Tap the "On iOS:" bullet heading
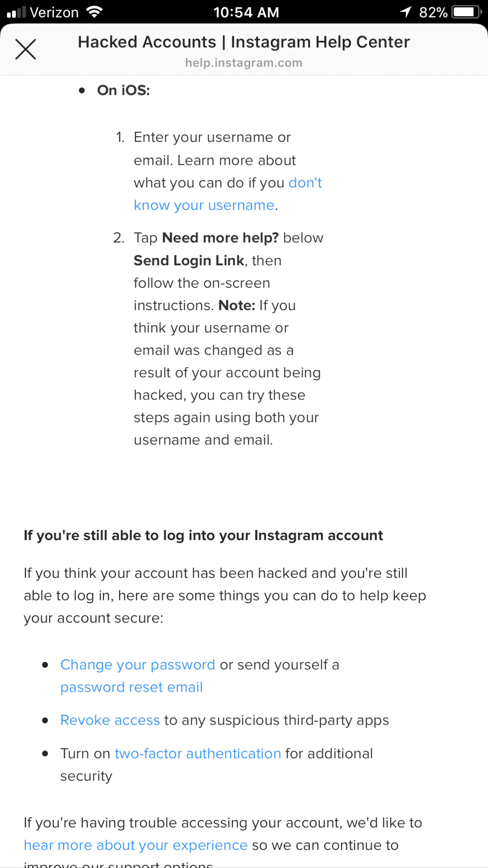488x868 pixels. (x=123, y=90)
